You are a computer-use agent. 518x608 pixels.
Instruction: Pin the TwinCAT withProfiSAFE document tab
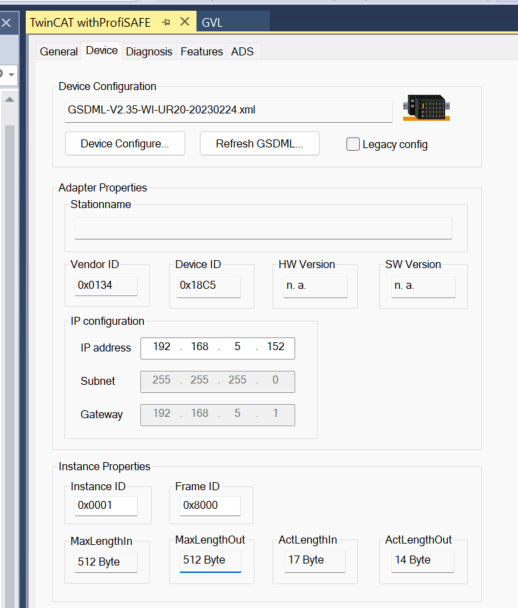[166, 22]
